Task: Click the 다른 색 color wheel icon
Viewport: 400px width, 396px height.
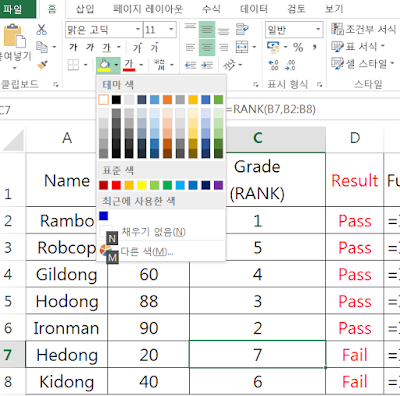Action: pyautogui.click(x=105, y=250)
